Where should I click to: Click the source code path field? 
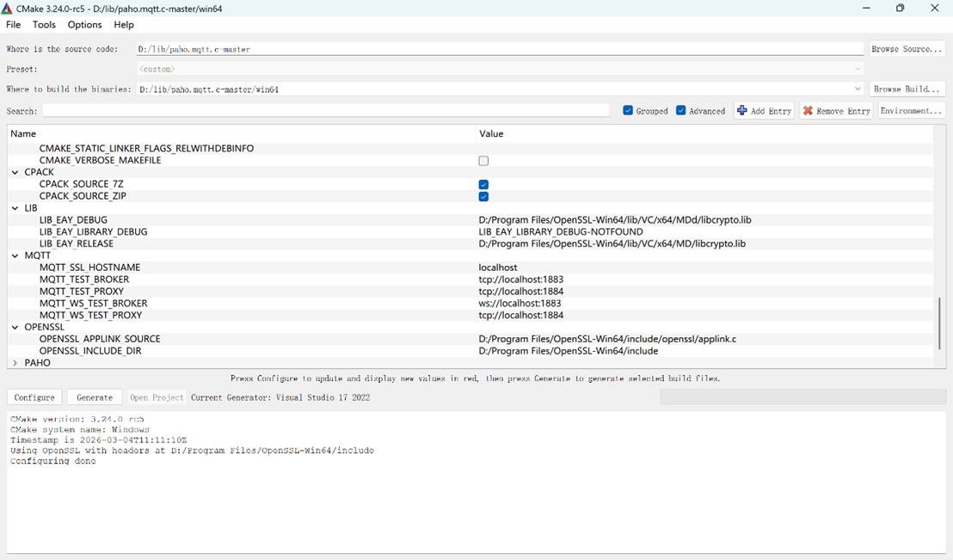(x=500, y=49)
